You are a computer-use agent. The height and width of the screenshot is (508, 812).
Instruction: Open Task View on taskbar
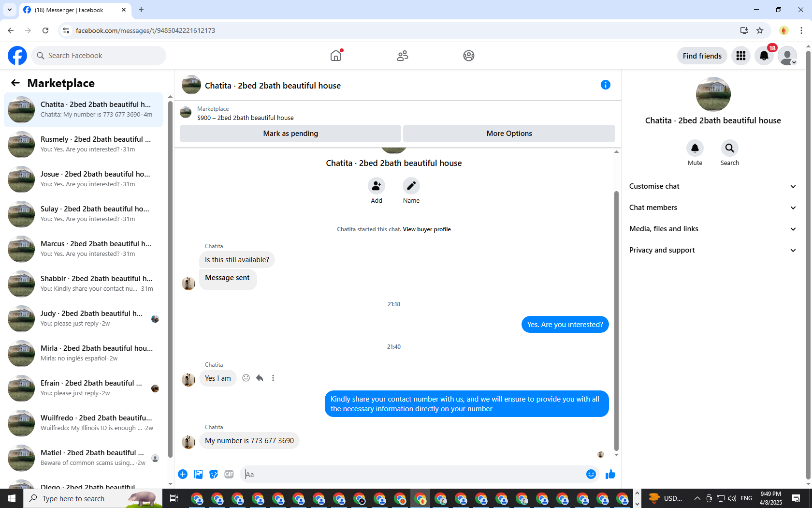point(174,498)
